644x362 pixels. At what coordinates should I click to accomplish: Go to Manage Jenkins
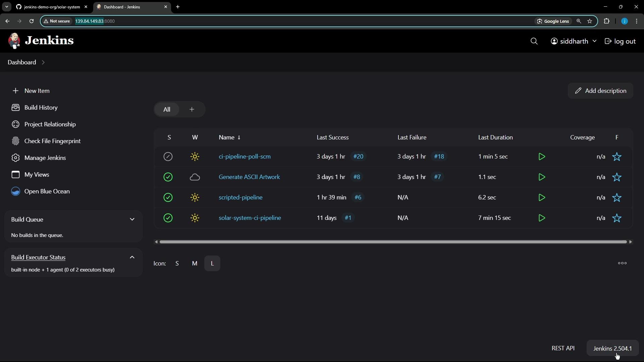(39, 158)
